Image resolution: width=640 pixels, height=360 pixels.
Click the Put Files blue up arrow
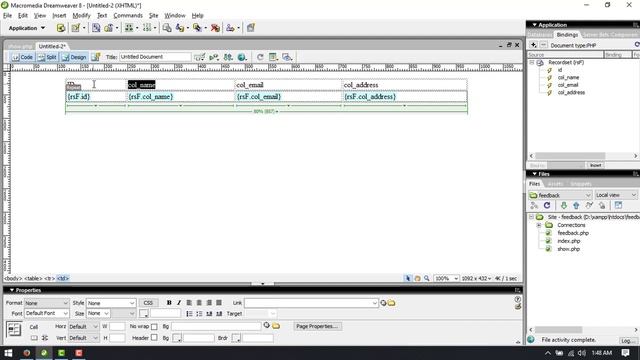(576, 205)
